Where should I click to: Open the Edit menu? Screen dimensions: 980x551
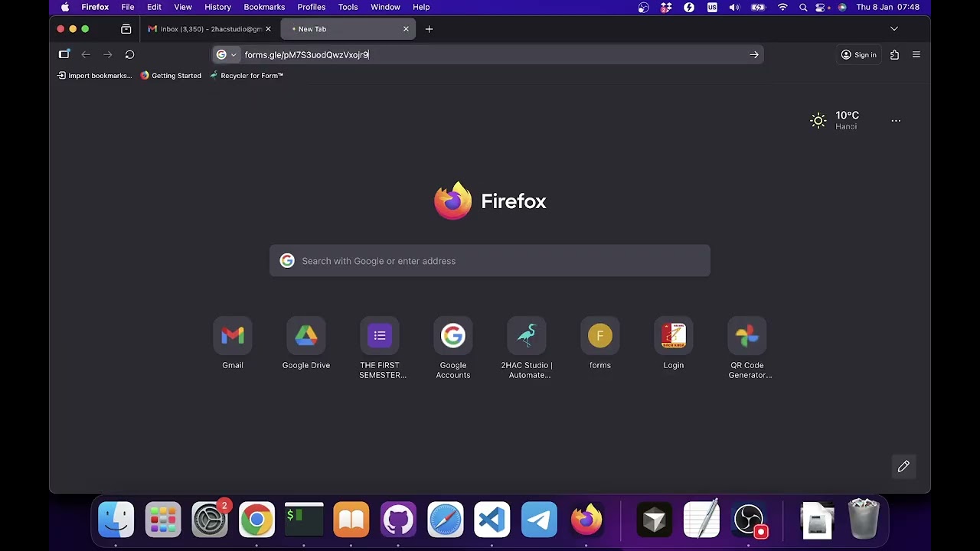[154, 7]
